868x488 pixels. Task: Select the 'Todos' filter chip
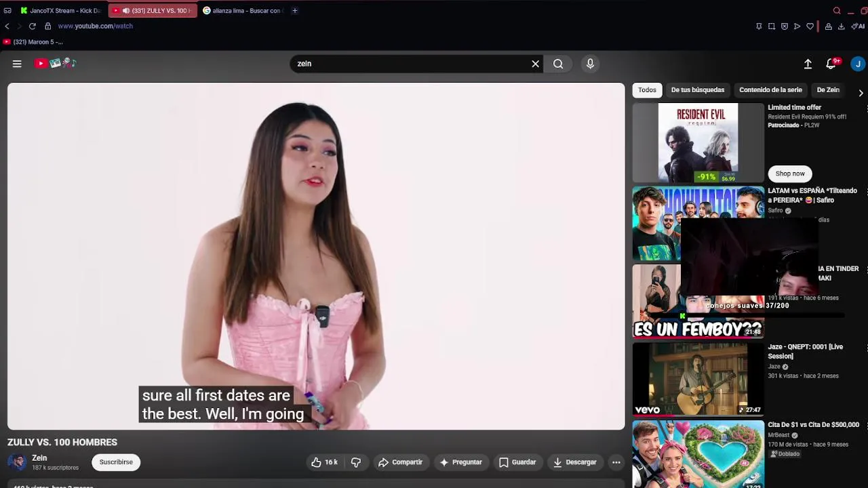(647, 90)
